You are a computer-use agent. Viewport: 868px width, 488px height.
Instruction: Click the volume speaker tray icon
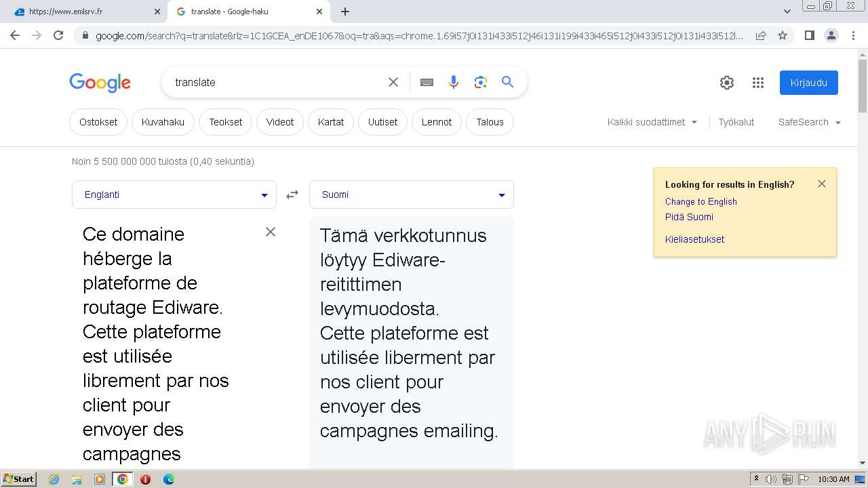(771, 479)
